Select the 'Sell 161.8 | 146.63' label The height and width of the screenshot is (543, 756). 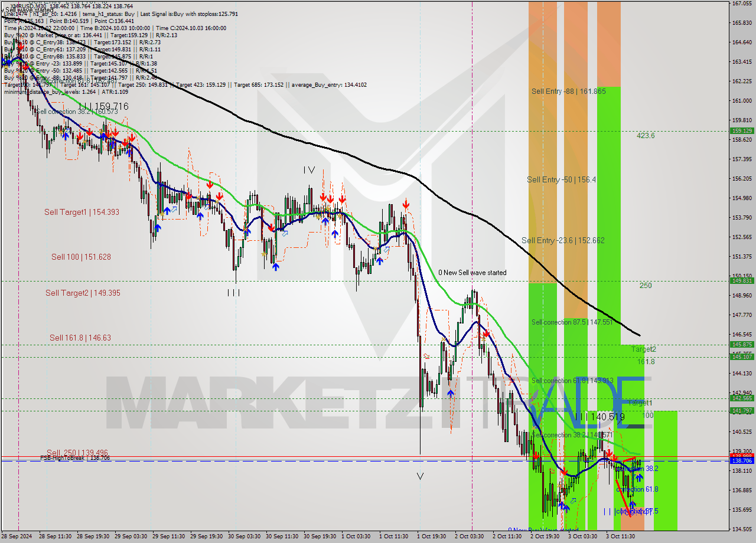click(80, 338)
